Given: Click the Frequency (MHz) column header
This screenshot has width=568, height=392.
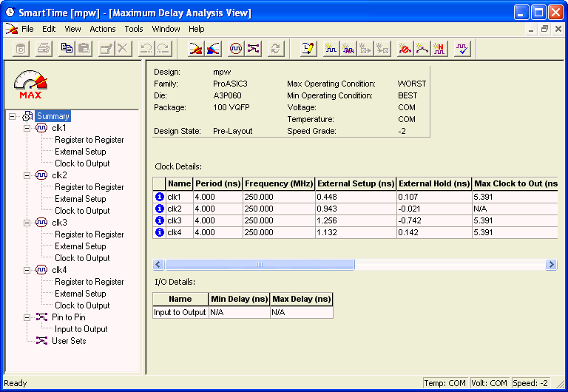Looking at the screenshot, I should point(279,183).
